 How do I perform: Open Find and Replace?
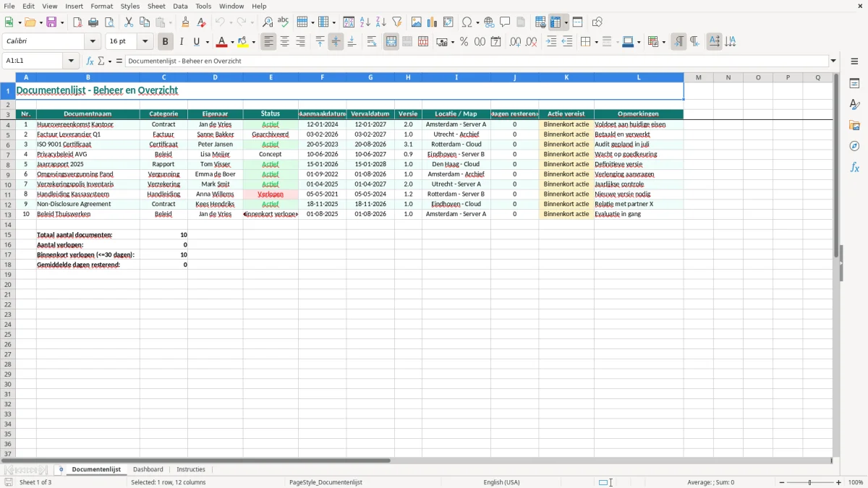coord(268,22)
